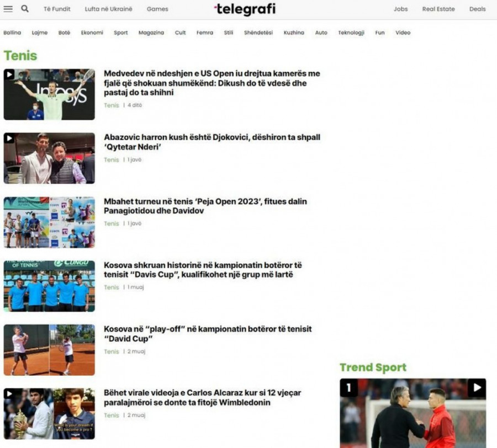Image resolution: width=497 pixels, height=448 pixels.
Task: Click the search magnifier icon
Action: 25,9
